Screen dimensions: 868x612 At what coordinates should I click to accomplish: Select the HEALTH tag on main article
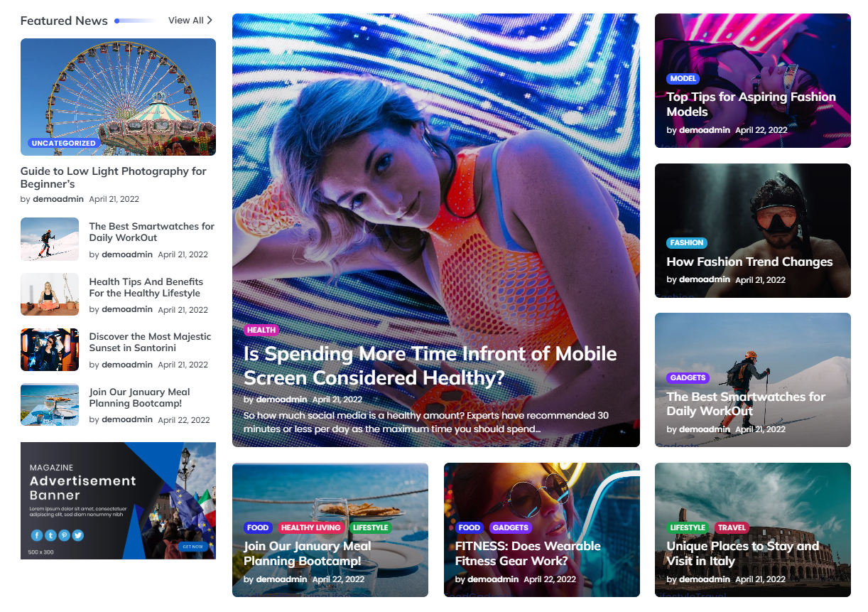[261, 330]
